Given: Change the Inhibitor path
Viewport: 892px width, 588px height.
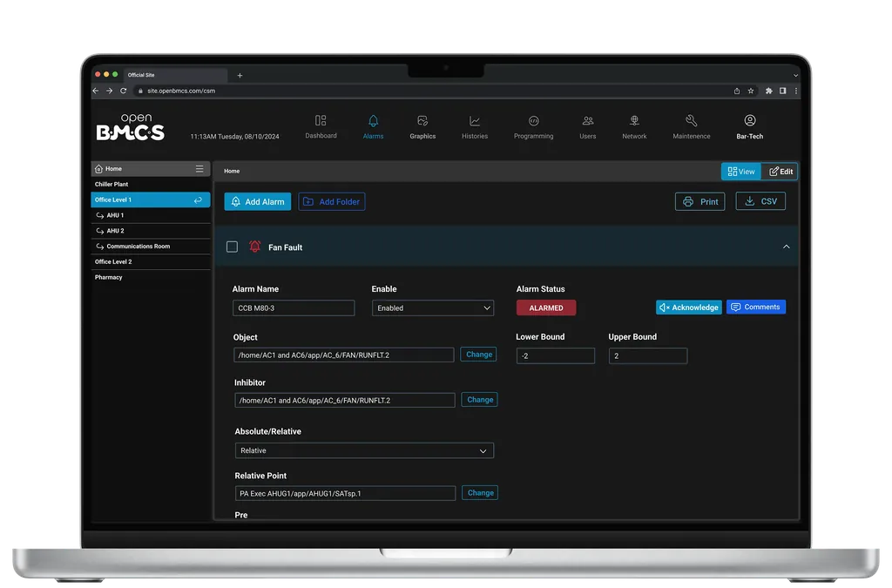Looking at the screenshot, I should pyautogui.click(x=480, y=400).
